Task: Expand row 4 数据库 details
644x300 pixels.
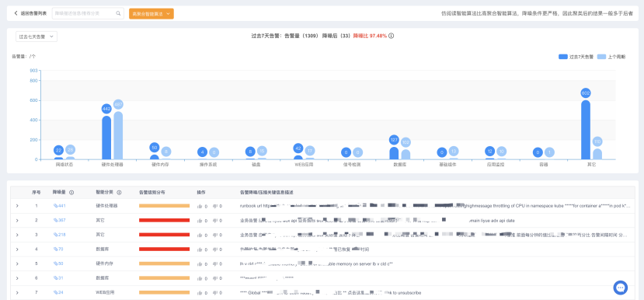Action: tap(17, 249)
